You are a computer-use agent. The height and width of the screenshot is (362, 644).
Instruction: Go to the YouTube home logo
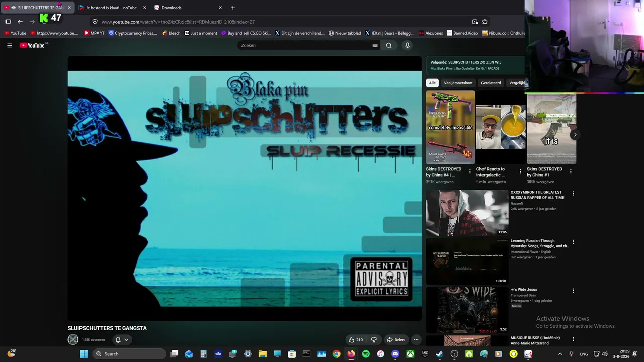[x=33, y=45]
